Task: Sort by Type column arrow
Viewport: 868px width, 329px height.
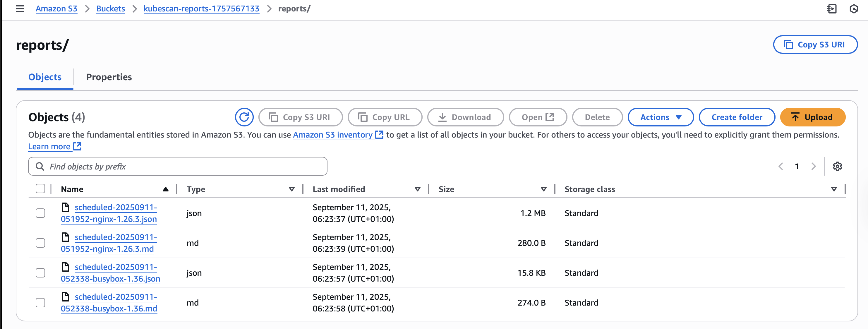Action: 292,189
